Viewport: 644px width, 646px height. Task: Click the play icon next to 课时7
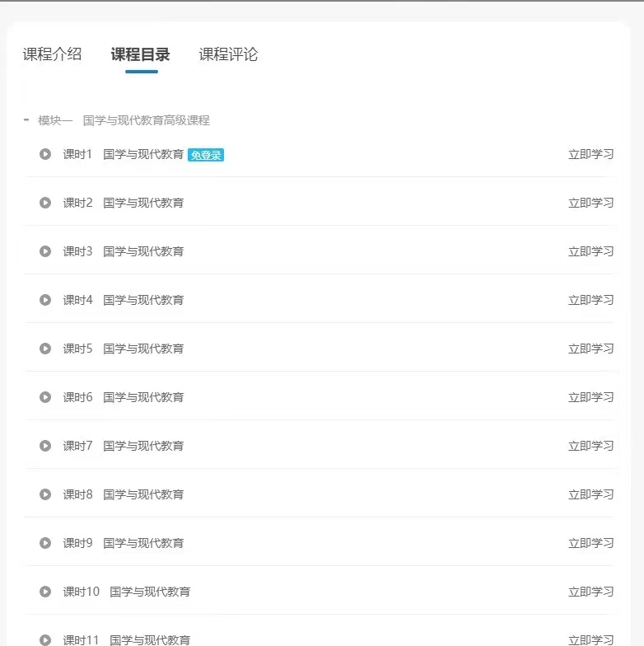(x=45, y=446)
